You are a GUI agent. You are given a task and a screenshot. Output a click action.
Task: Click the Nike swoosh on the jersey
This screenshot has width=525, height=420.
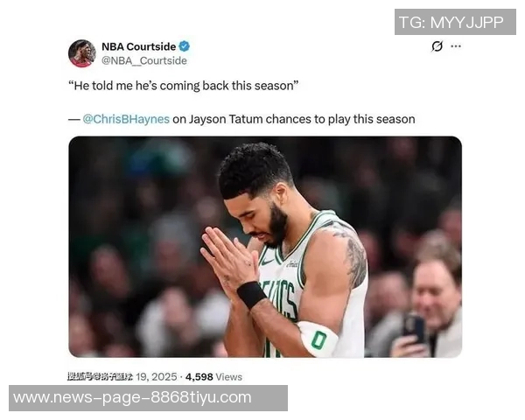point(267,261)
